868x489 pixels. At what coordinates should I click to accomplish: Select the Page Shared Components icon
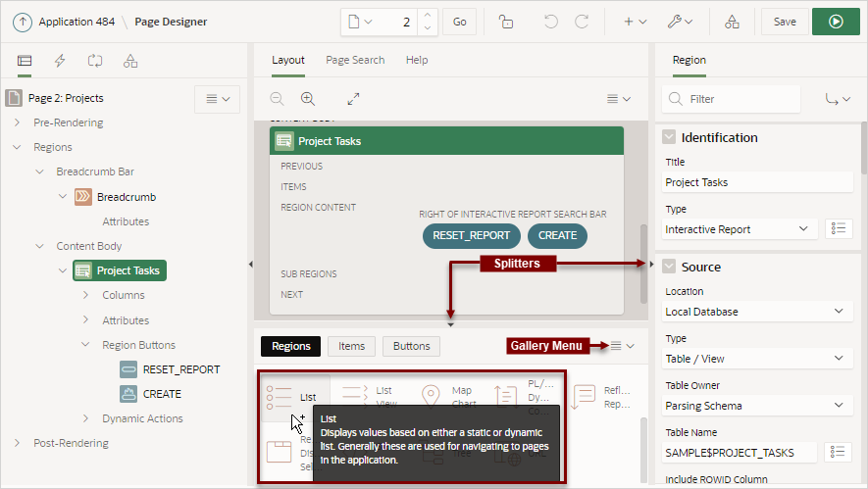click(130, 61)
